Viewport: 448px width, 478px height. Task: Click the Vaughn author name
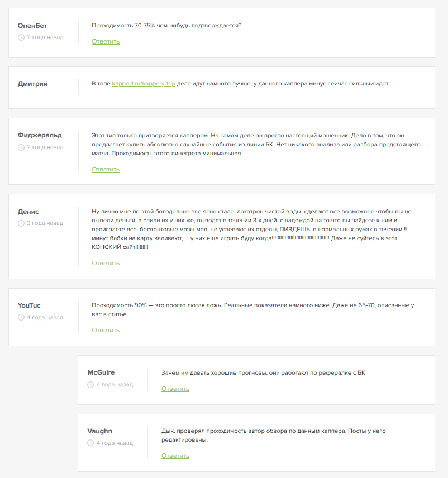point(100,431)
